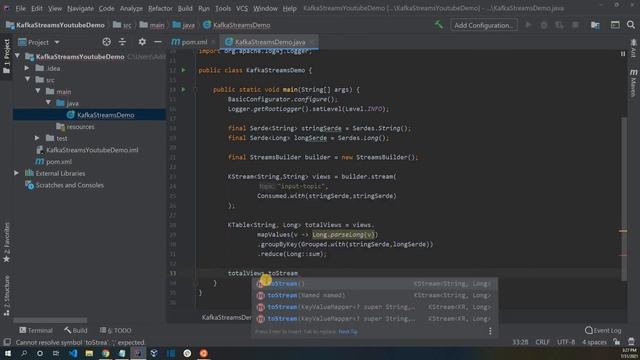Open the Build menu
Image resolution: width=640 pixels, height=360 pixels.
click(185, 8)
